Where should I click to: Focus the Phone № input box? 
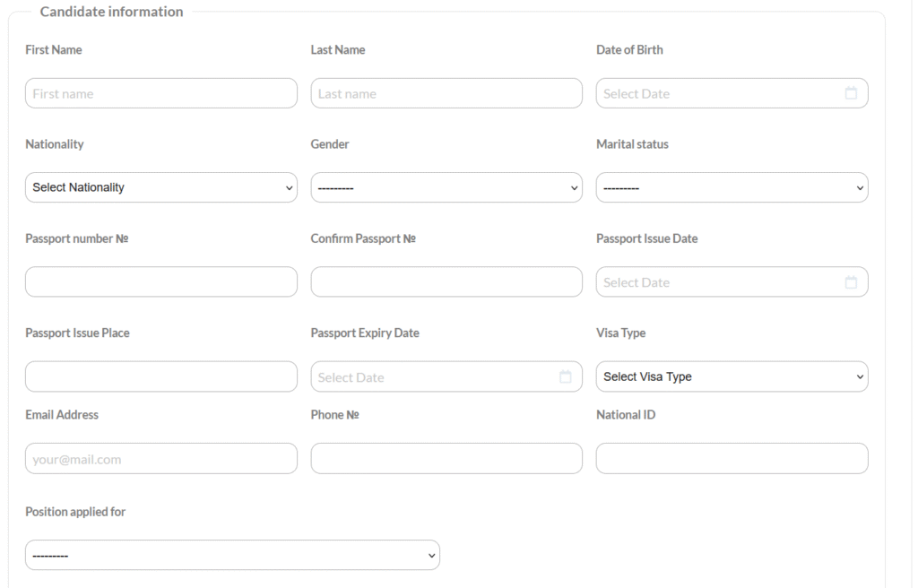click(446, 458)
